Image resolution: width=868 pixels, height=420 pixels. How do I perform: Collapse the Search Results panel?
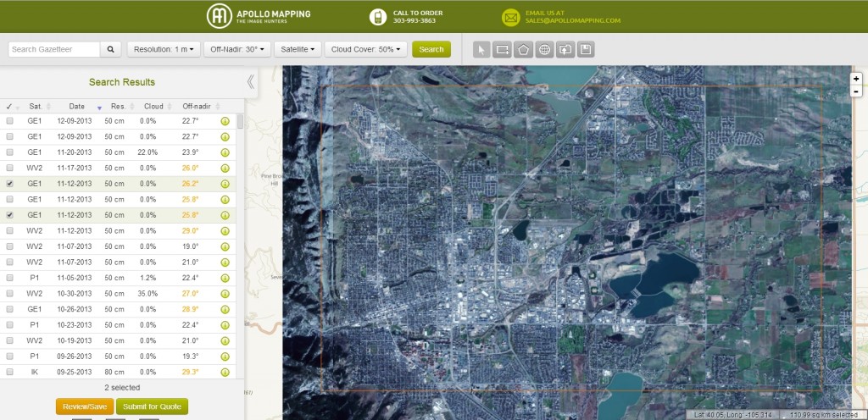(x=250, y=82)
